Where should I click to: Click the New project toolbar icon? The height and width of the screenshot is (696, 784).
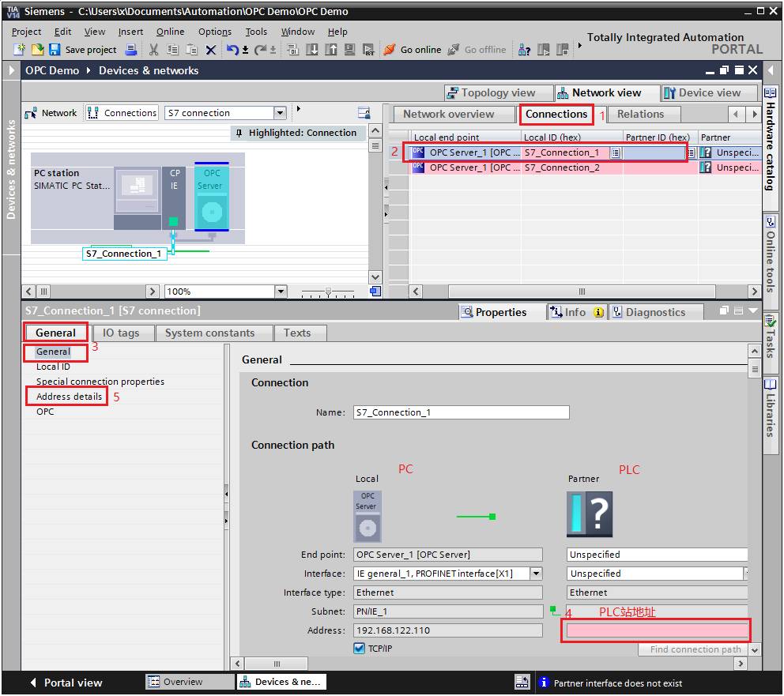19,50
